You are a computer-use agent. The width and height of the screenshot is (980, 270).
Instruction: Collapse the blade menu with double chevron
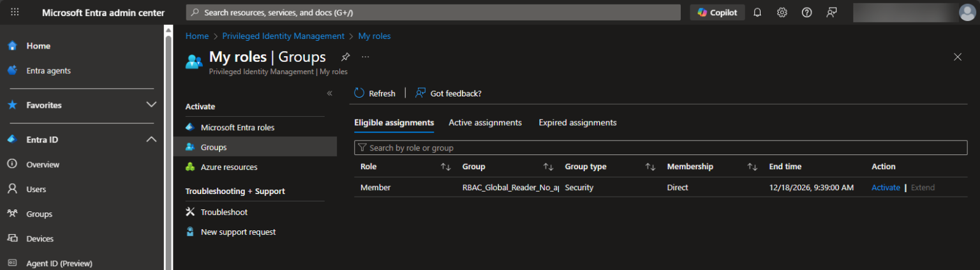coord(329,93)
